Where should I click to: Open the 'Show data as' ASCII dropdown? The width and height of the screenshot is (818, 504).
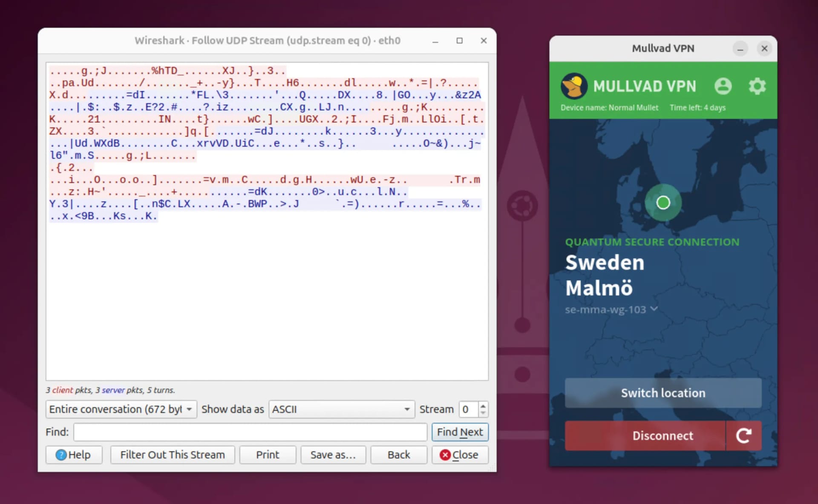[x=340, y=409]
